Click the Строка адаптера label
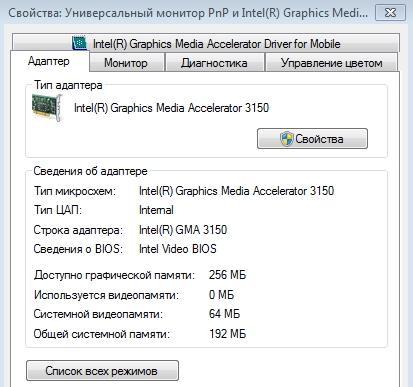Image resolution: width=413 pixels, height=387 pixels. [x=78, y=230]
